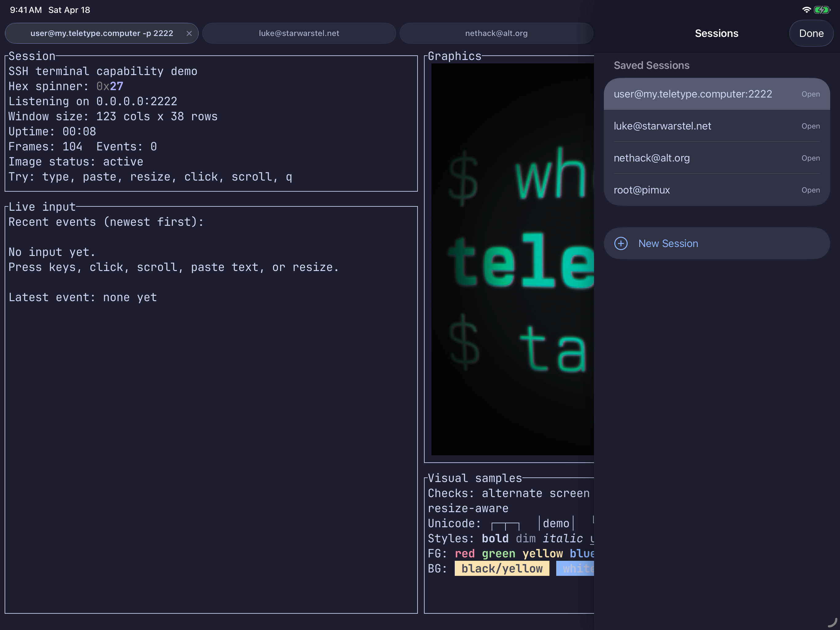Click 'Latest event: none yet' line

(82, 297)
